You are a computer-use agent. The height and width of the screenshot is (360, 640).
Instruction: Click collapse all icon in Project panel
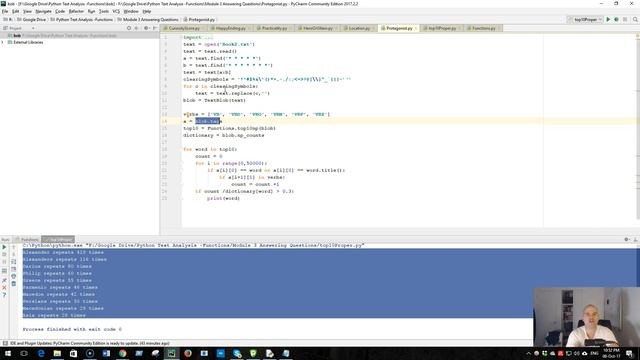136,28
